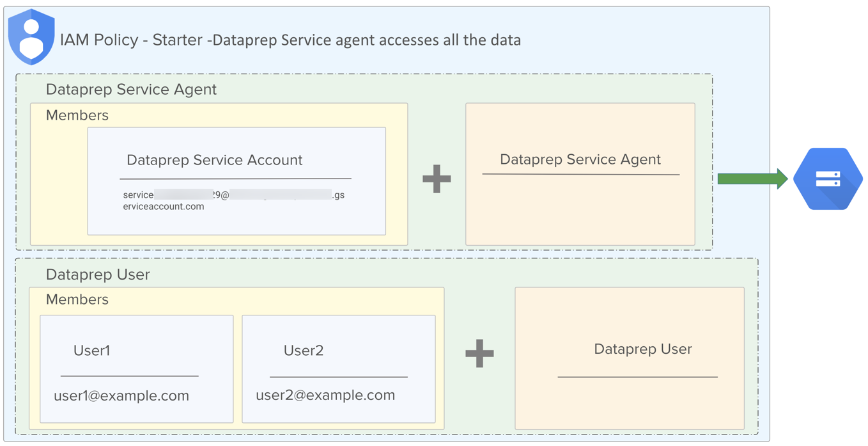Click the Dataprep Service Agent group heading
The image size is (868, 446).
tap(131, 90)
